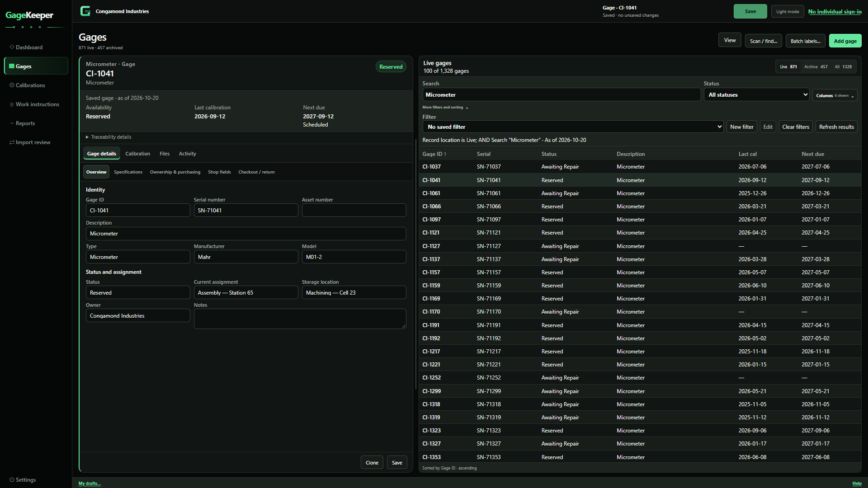
Task: Click the Scan / find button
Action: 764,41
